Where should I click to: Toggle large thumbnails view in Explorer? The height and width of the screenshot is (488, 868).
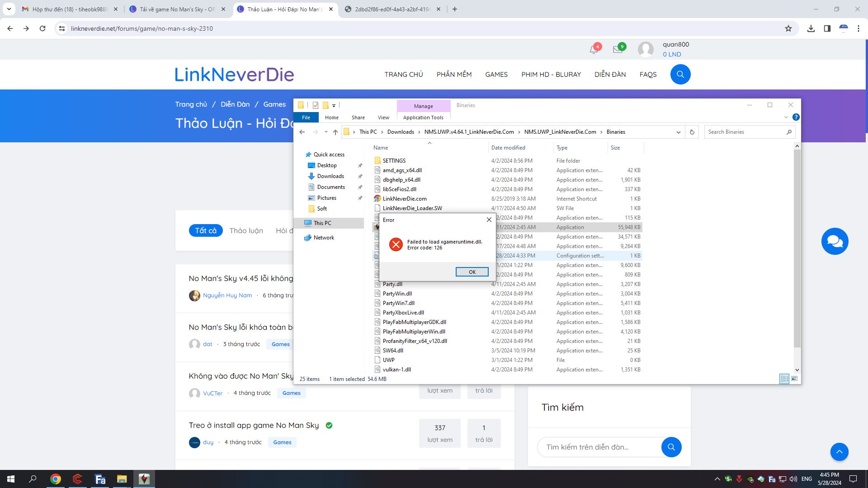point(794,379)
